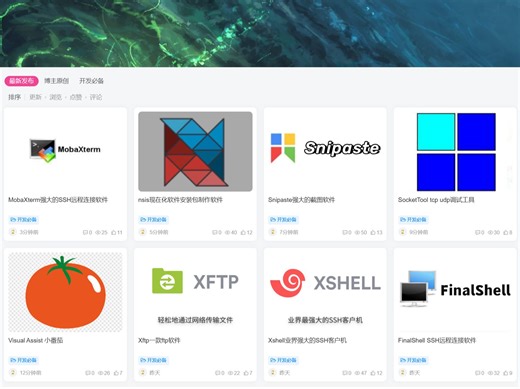Like the nsis post thumbs-up icon
520x389 pixels.
243,232
